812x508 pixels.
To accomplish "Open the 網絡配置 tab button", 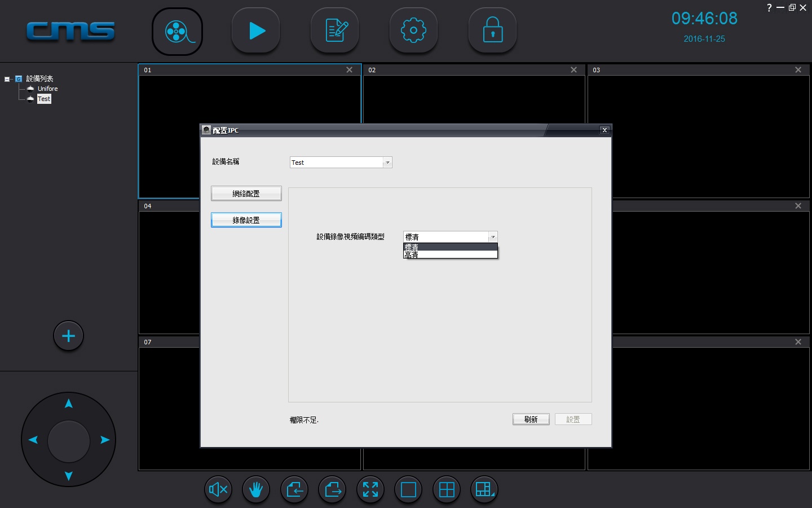I will pos(246,194).
